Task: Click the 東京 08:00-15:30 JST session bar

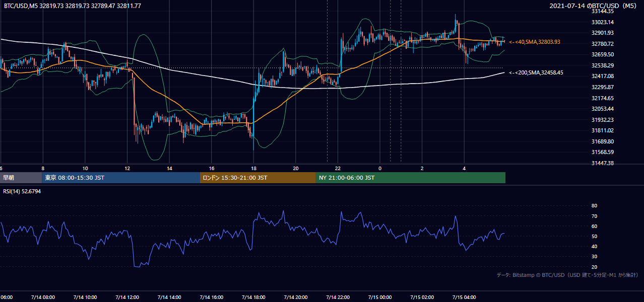Action: coord(121,178)
